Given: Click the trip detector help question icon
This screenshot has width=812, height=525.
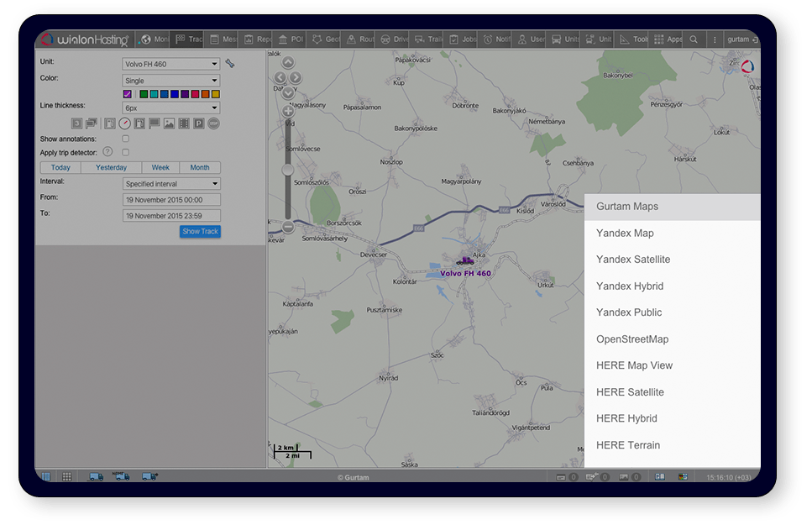Looking at the screenshot, I should [x=107, y=152].
